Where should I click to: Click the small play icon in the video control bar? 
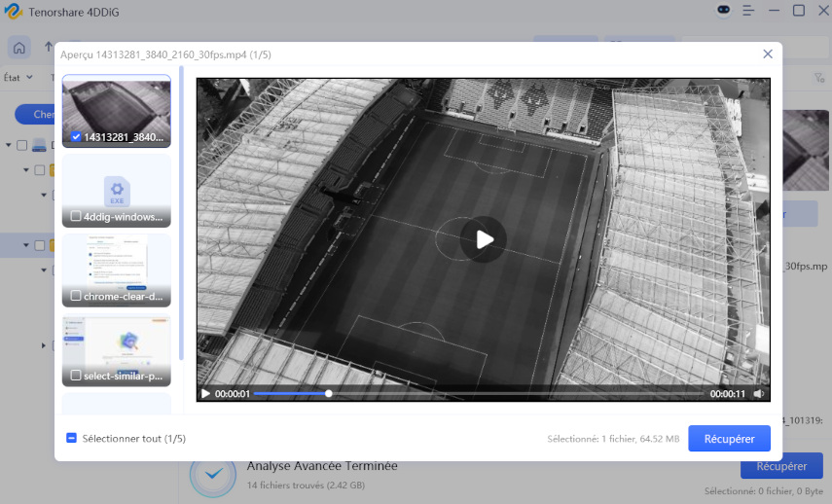[205, 394]
